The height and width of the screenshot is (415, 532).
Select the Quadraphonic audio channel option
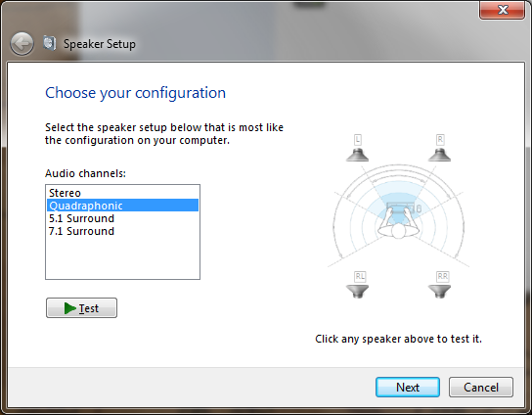[122, 206]
